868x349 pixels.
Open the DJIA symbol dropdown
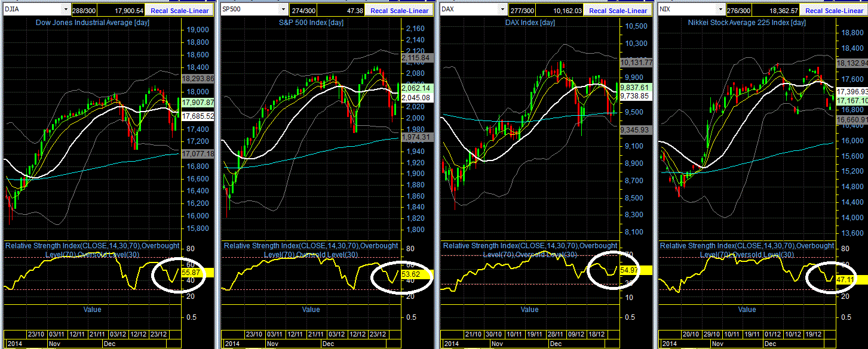(65, 10)
